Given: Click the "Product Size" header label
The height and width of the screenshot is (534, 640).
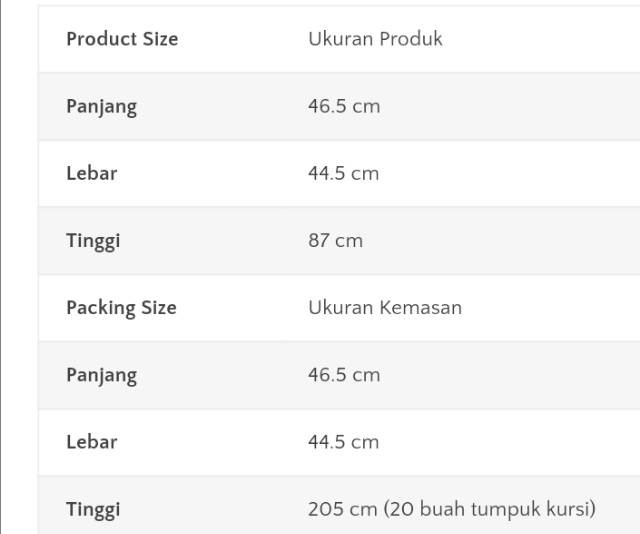Looking at the screenshot, I should pyautogui.click(x=122, y=39).
